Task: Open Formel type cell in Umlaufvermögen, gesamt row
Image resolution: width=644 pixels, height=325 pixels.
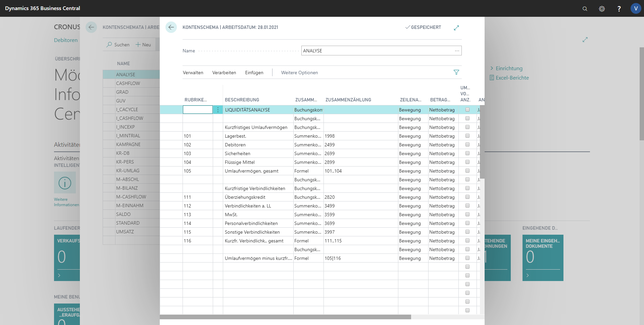Action: tap(308, 171)
